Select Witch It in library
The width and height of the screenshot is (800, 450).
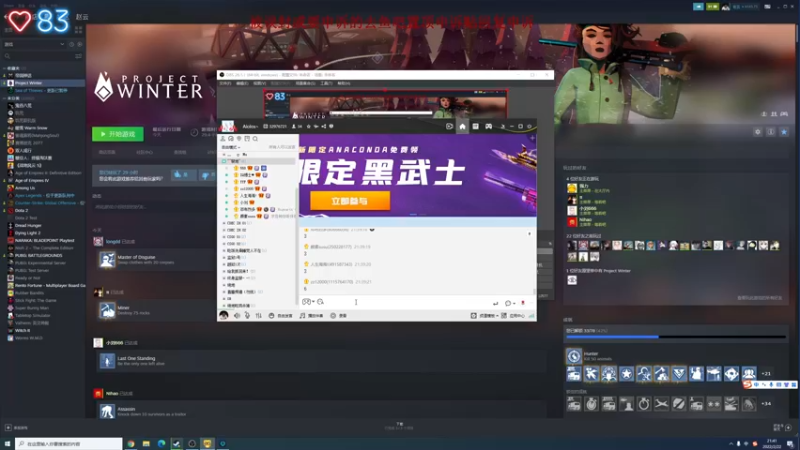click(x=22, y=331)
